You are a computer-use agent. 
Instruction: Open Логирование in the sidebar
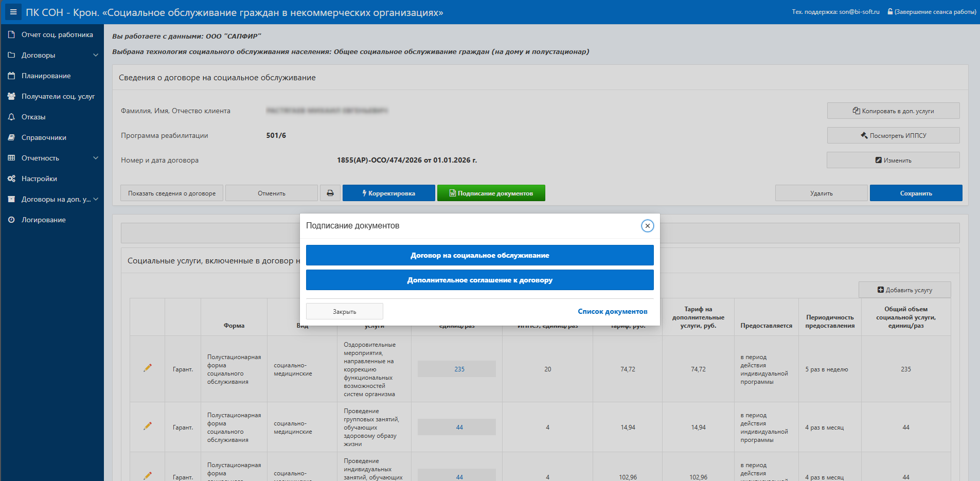click(x=43, y=220)
